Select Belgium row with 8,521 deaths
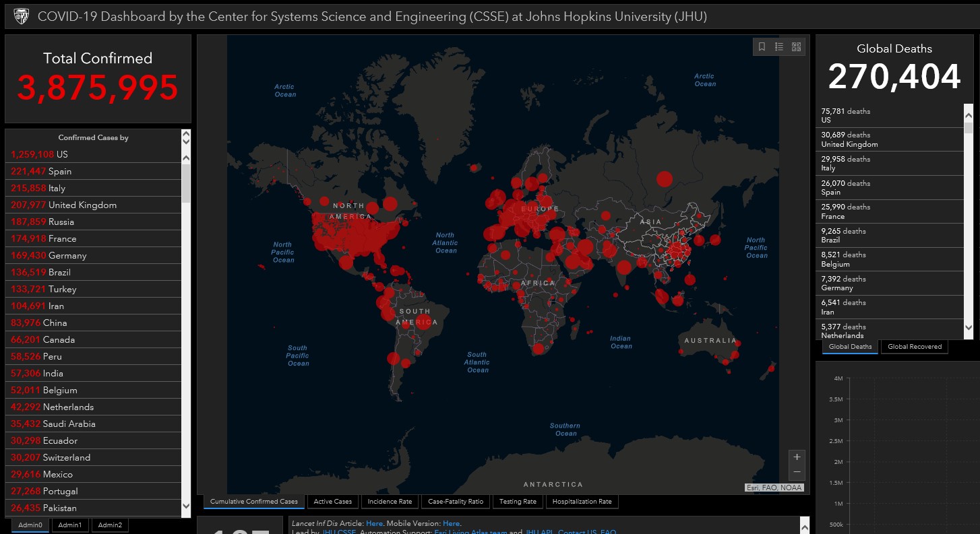The width and height of the screenshot is (980, 534). click(x=890, y=259)
